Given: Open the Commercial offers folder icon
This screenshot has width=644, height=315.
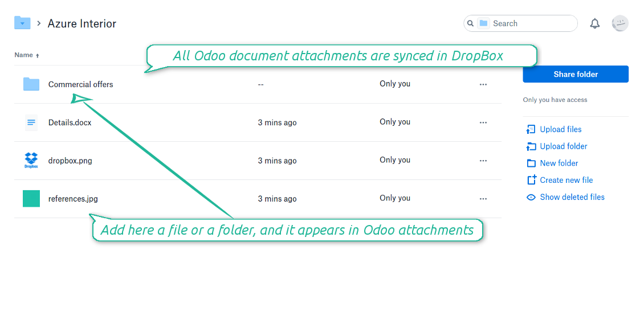Looking at the screenshot, I should (x=31, y=84).
